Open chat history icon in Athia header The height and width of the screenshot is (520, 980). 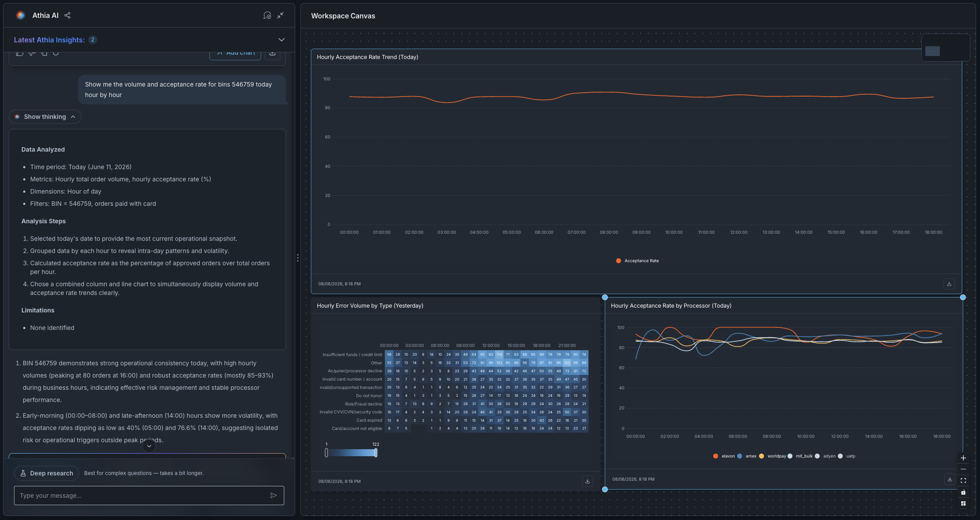[x=267, y=15]
